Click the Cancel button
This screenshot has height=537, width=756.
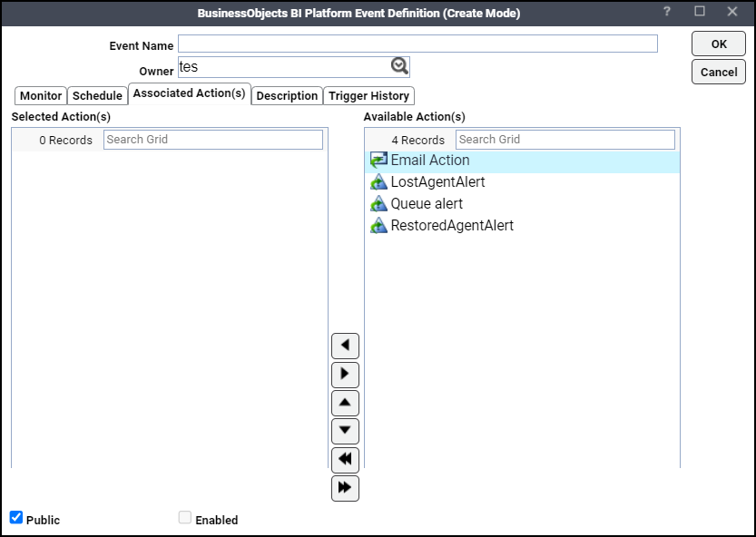pos(719,72)
